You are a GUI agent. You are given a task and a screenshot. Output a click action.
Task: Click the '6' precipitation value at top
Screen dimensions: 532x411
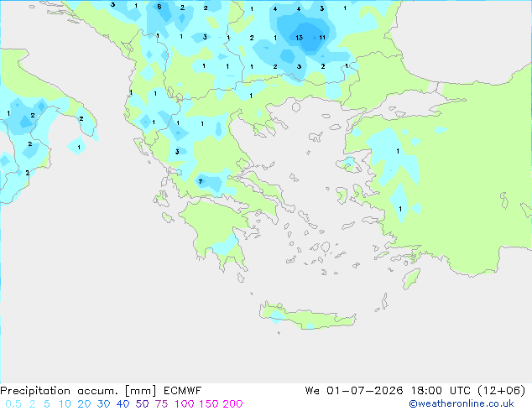click(x=159, y=7)
